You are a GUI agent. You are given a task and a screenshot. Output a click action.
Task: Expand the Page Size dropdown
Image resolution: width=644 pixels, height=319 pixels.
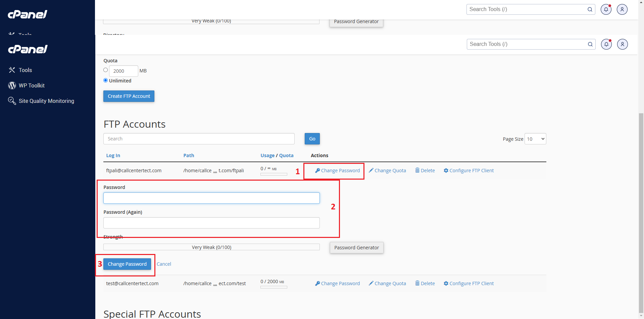click(535, 139)
